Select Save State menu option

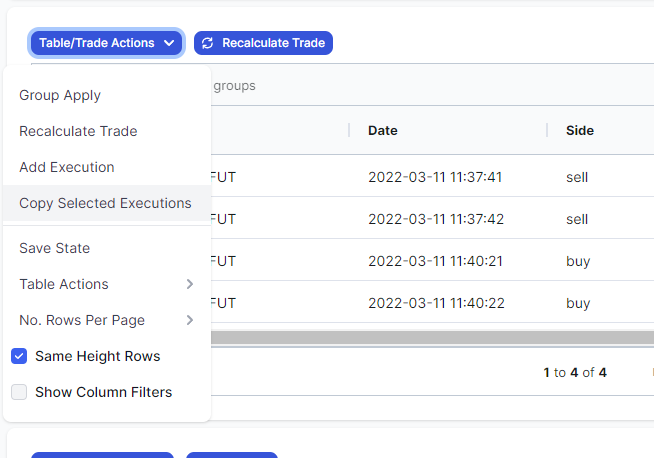click(107, 248)
